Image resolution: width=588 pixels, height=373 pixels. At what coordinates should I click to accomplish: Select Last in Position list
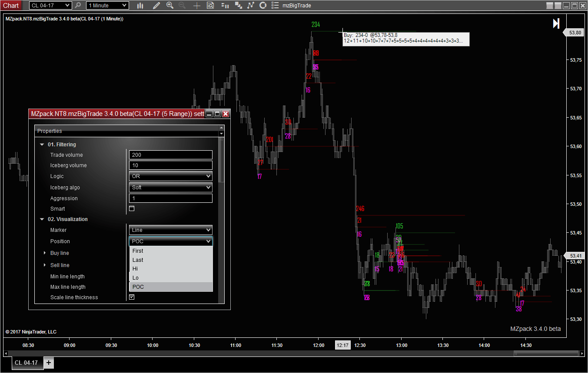(171, 260)
